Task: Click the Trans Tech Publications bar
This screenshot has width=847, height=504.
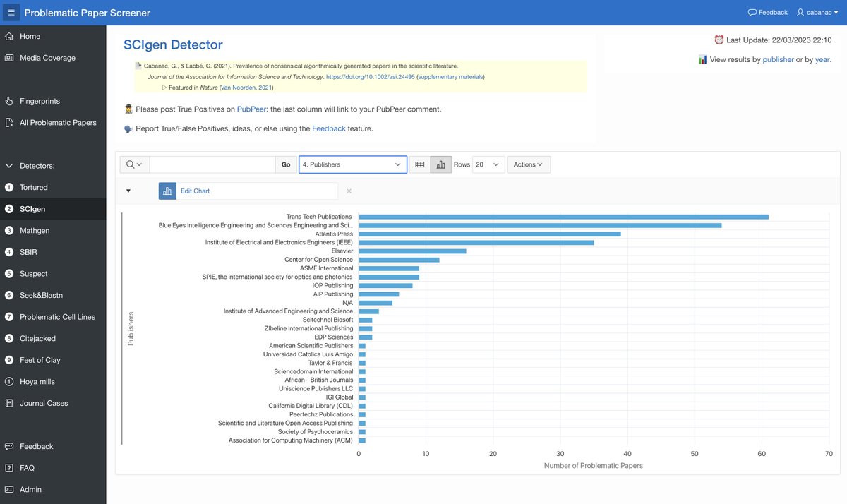Action: [563, 217]
